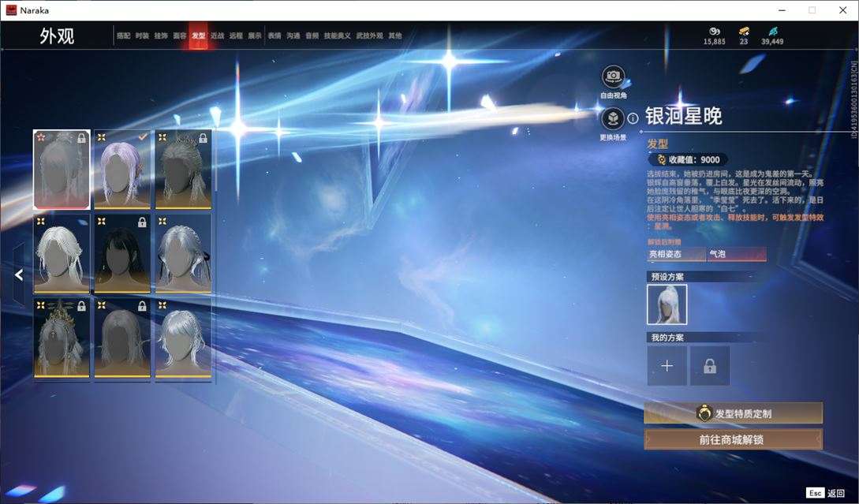Open the 音频 tab
The height and width of the screenshot is (504, 859).
(312, 35)
